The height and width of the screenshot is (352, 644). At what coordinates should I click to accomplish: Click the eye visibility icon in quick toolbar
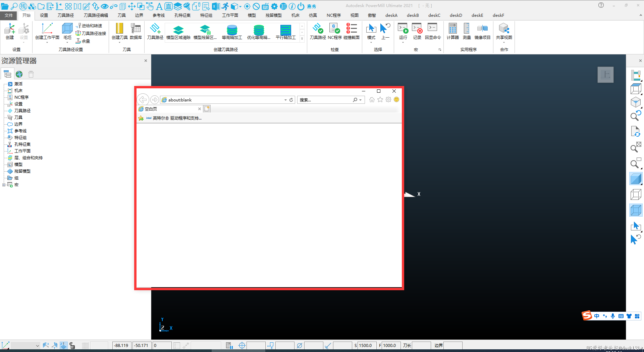click(x=104, y=6)
